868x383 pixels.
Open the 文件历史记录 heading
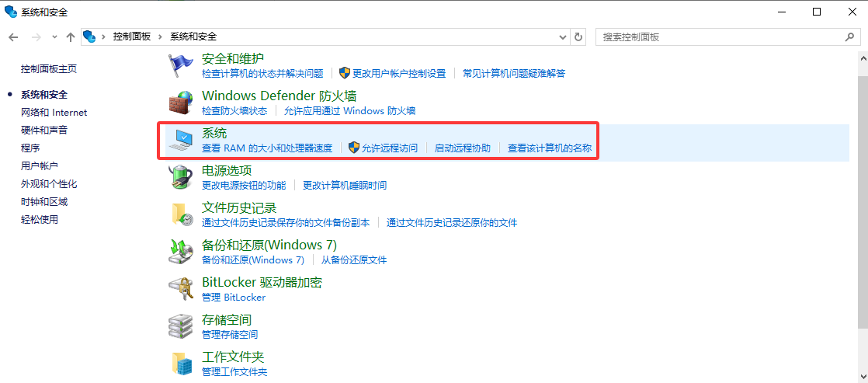[239, 208]
